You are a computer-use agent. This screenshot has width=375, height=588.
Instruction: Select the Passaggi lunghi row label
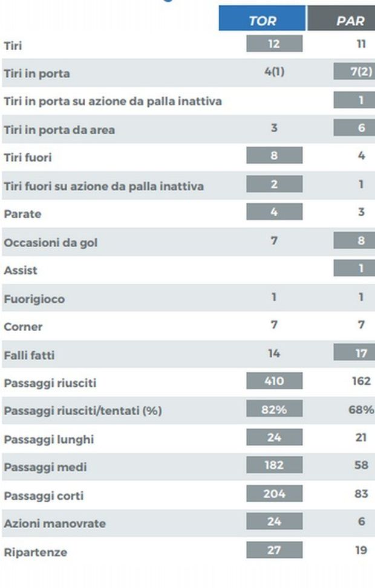tap(49, 439)
